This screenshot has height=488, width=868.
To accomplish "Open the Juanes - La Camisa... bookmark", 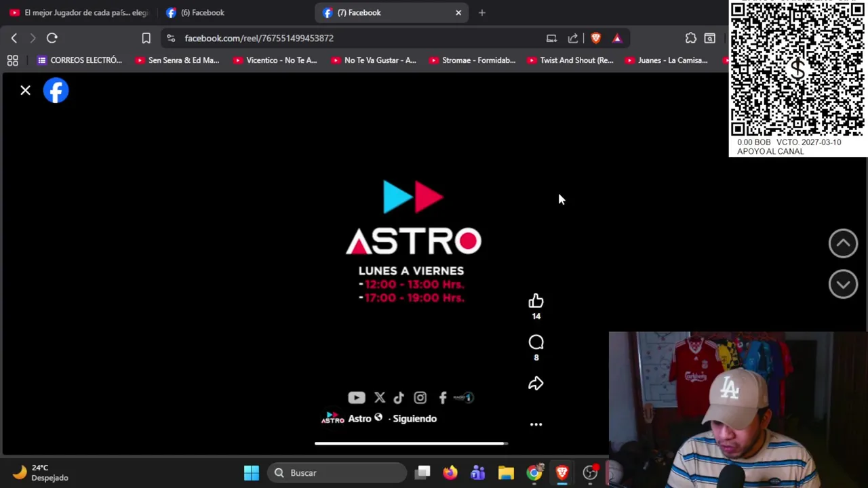I will pyautogui.click(x=666, y=60).
